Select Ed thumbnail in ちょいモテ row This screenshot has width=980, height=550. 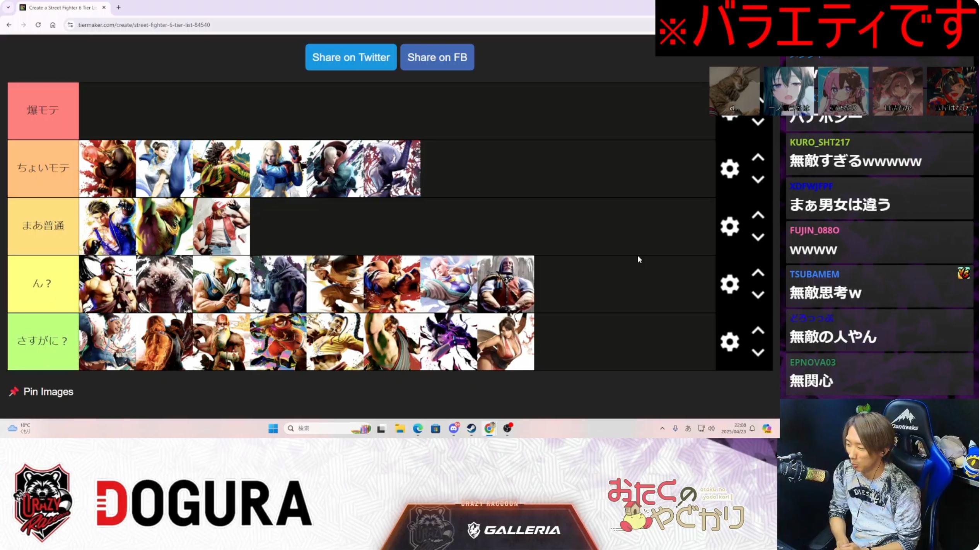[x=335, y=169]
